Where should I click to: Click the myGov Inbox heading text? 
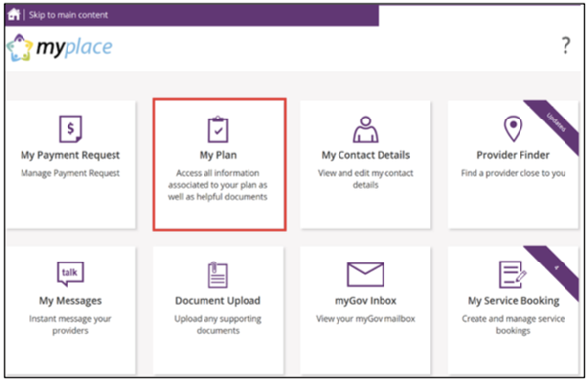point(366,301)
